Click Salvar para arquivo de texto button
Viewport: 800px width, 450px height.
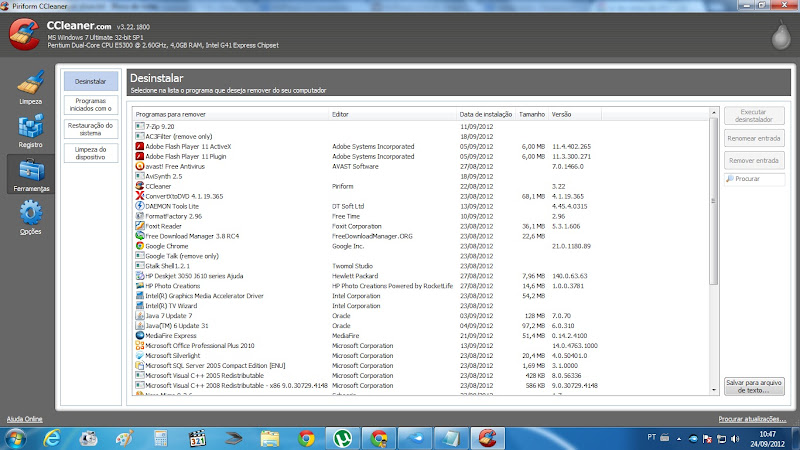coord(754,386)
